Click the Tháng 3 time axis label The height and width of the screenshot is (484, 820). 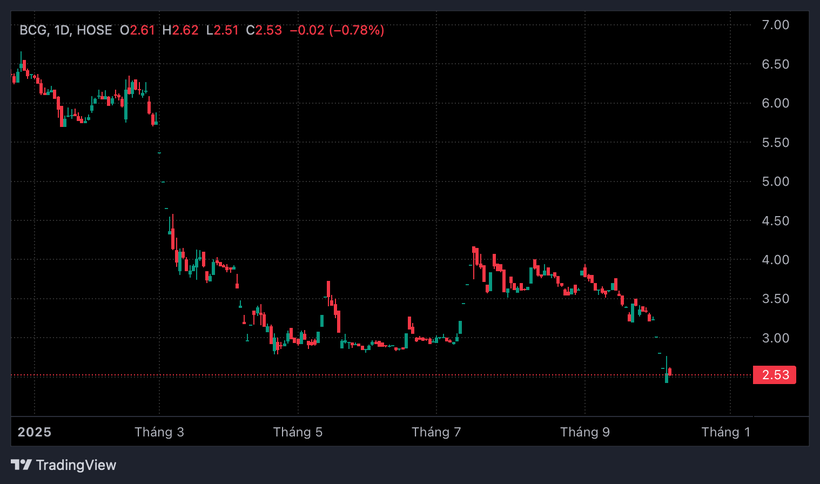pyautogui.click(x=159, y=432)
